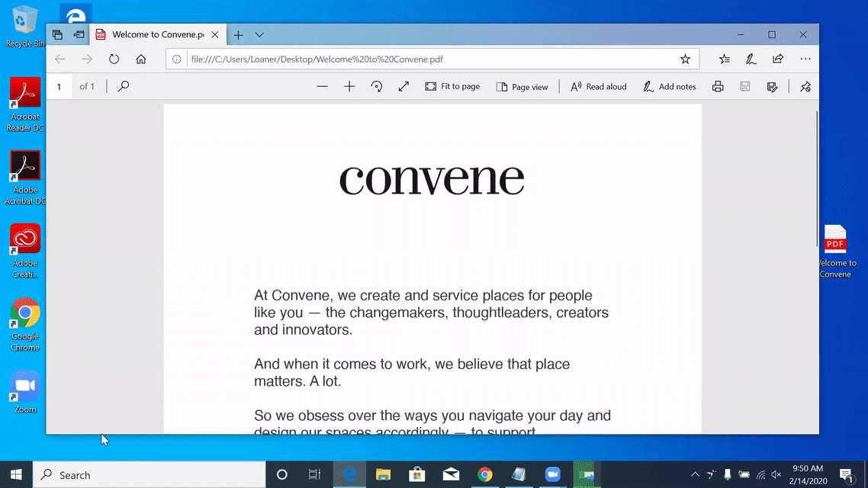Enter full screen reading mode

point(403,86)
